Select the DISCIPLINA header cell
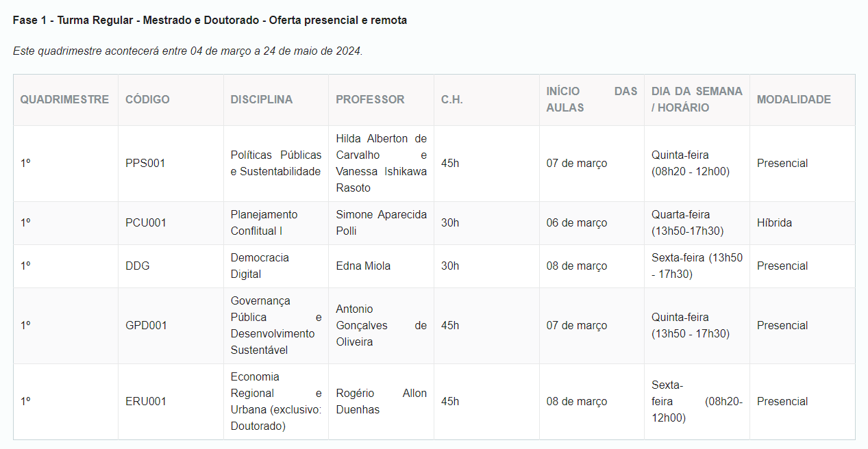Image resolution: width=868 pixels, height=449 pixels. pyautogui.click(x=261, y=99)
